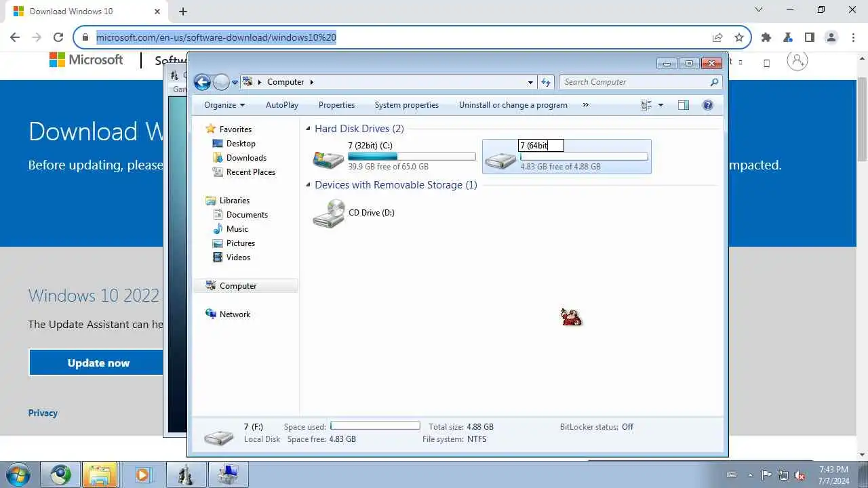Toggle the preview pane button
Screen dimensions: 868x488
tap(684, 105)
